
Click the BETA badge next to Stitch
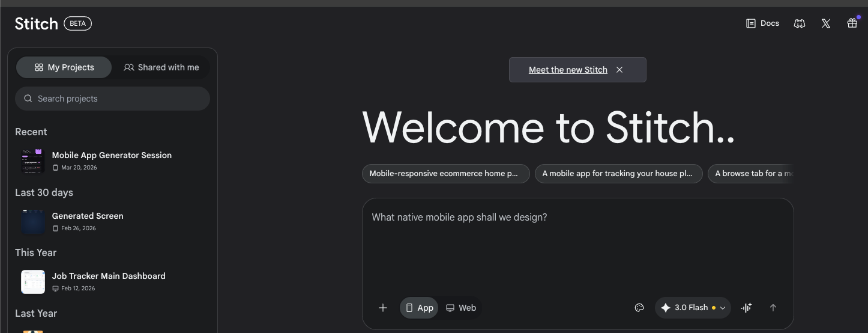pyautogui.click(x=77, y=23)
